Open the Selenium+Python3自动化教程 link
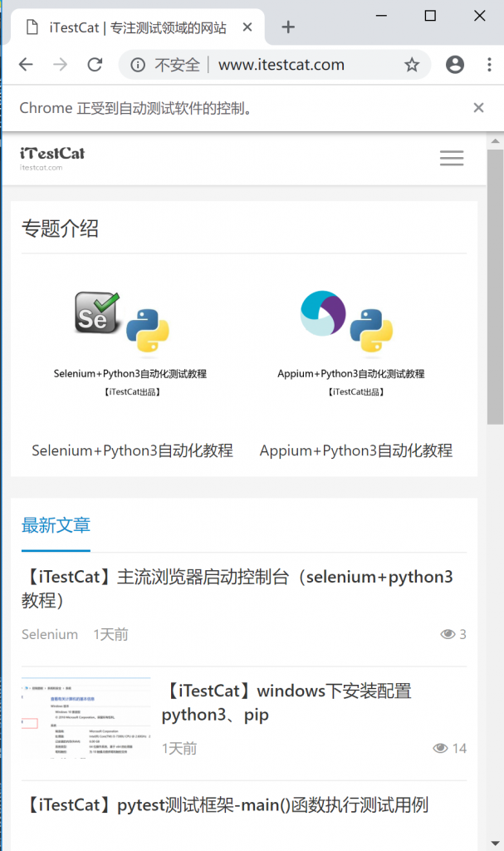Viewport: 504px width, 851px height. pos(132,450)
